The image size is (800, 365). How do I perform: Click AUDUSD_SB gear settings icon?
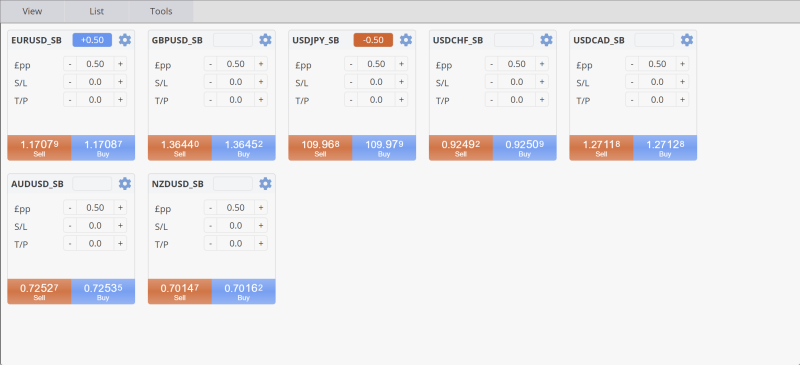tap(124, 184)
